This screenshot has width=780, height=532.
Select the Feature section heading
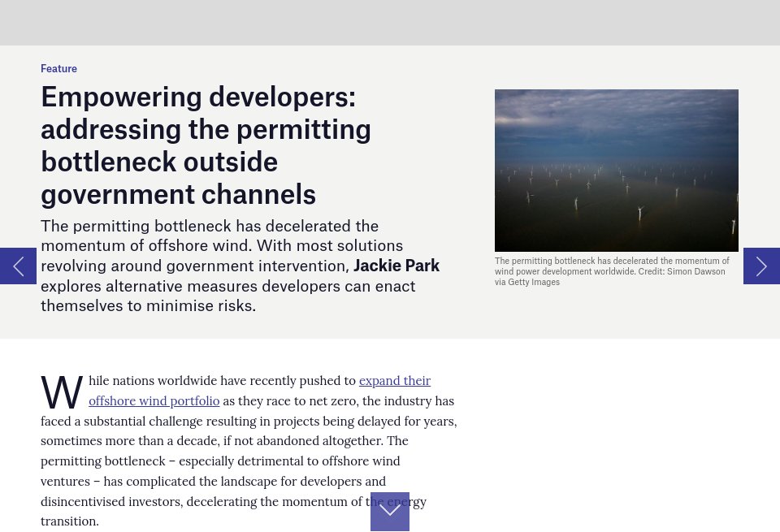click(x=58, y=68)
